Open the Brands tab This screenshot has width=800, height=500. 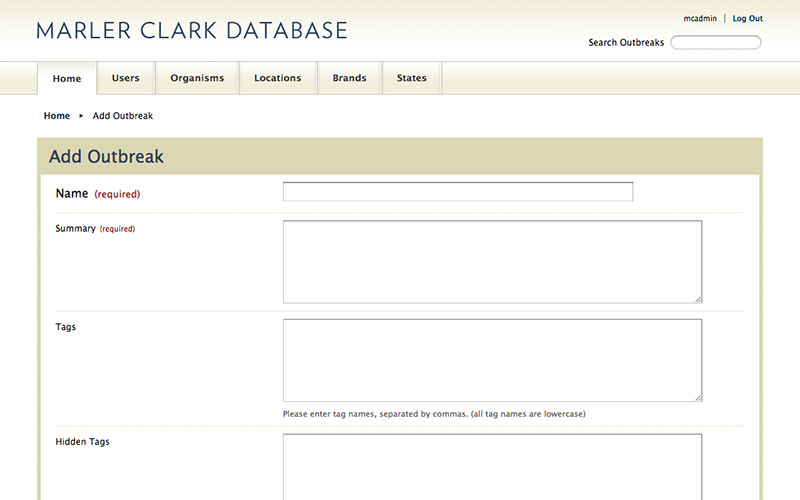coord(349,78)
